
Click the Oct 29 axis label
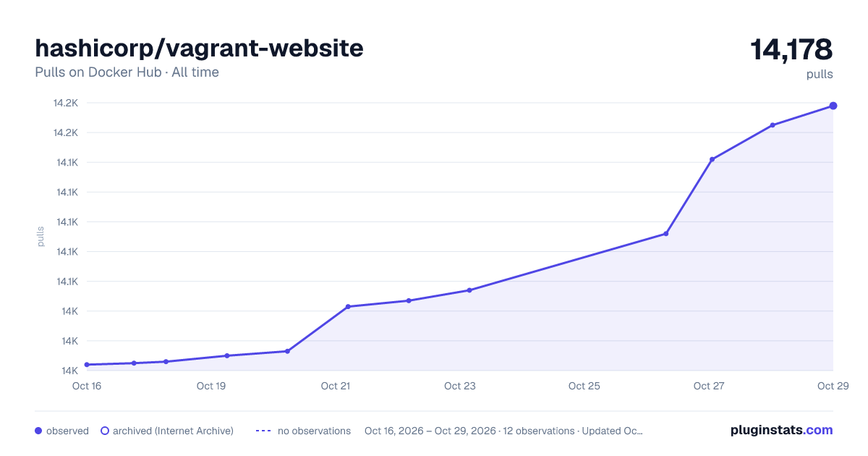coord(833,386)
